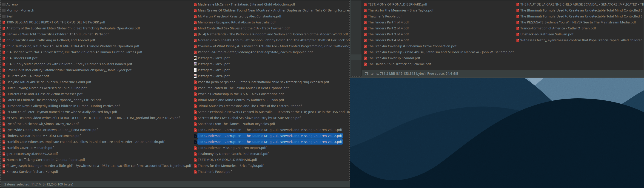Select Ritual Abuse and Mind Control by Kathleen Sullivan.pdf
This screenshot has width=644, height=188.
click(241, 100)
